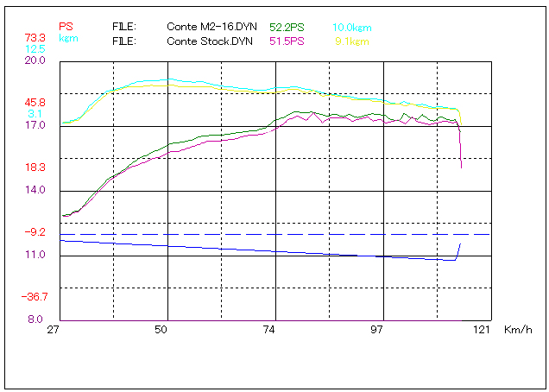Click the 74 value on speed axis
The image size is (549, 392).
tap(270, 331)
